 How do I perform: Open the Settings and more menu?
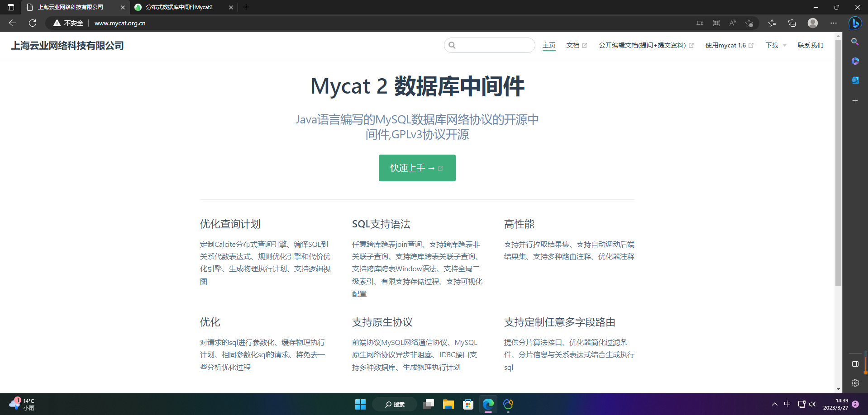pos(834,23)
